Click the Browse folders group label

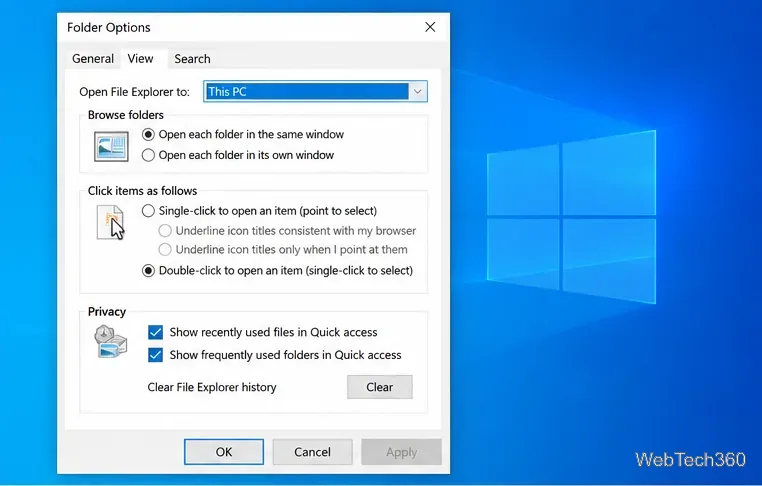(126, 115)
